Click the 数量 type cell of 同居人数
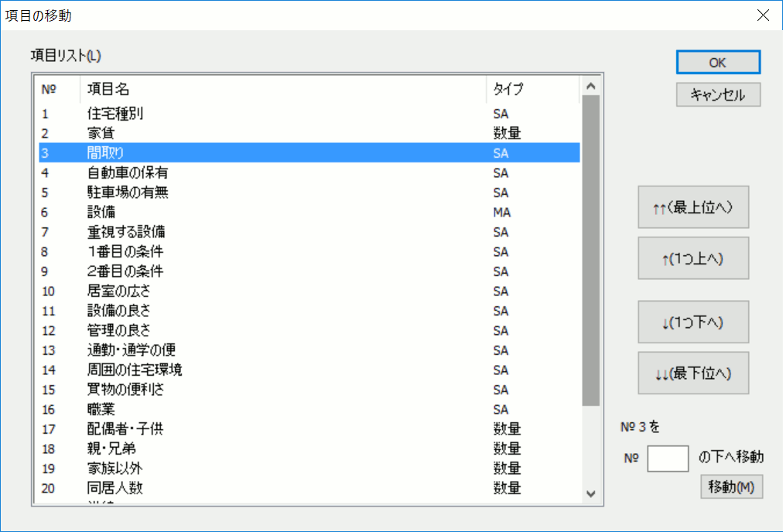The height and width of the screenshot is (532, 783). (507, 488)
